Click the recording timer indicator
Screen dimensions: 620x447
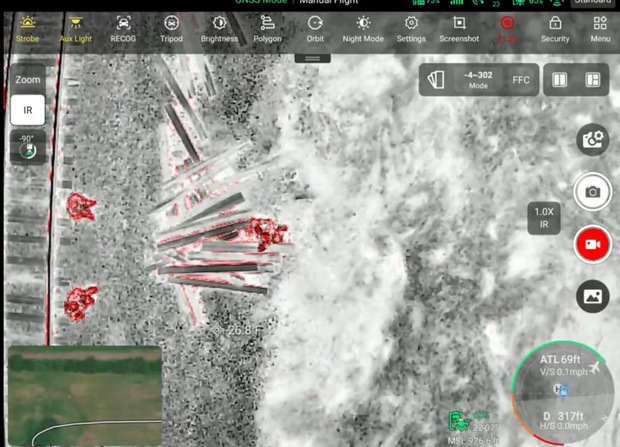coord(507,30)
